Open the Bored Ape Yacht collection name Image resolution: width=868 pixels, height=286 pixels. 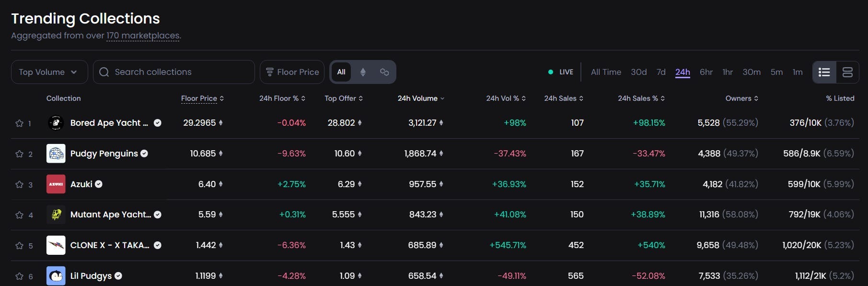pyautogui.click(x=109, y=123)
